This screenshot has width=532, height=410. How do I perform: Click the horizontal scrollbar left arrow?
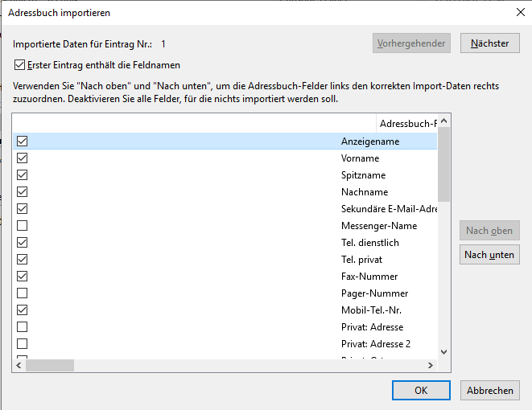click(18, 365)
